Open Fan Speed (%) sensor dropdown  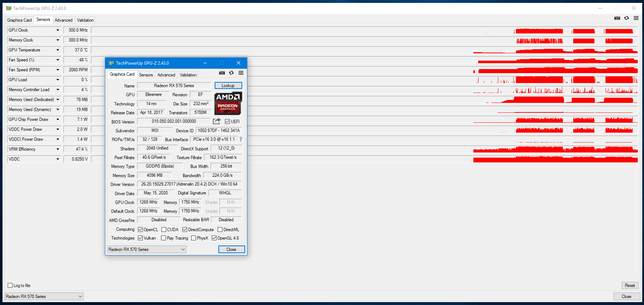58,60
